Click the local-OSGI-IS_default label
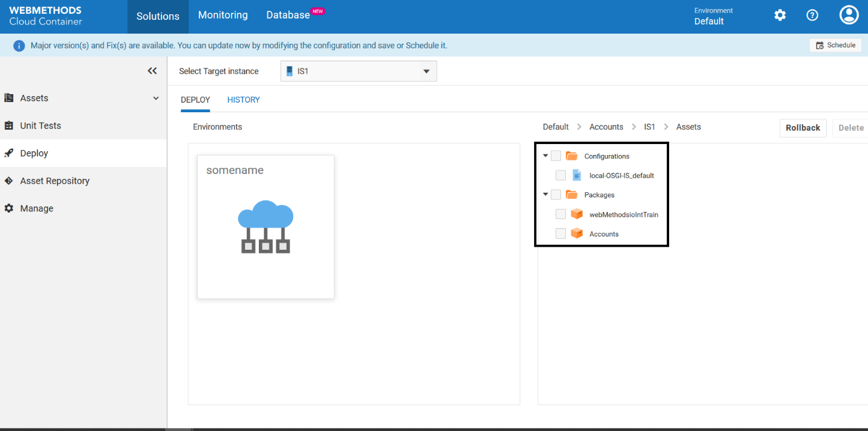868x431 pixels. pyautogui.click(x=622, y=176)
